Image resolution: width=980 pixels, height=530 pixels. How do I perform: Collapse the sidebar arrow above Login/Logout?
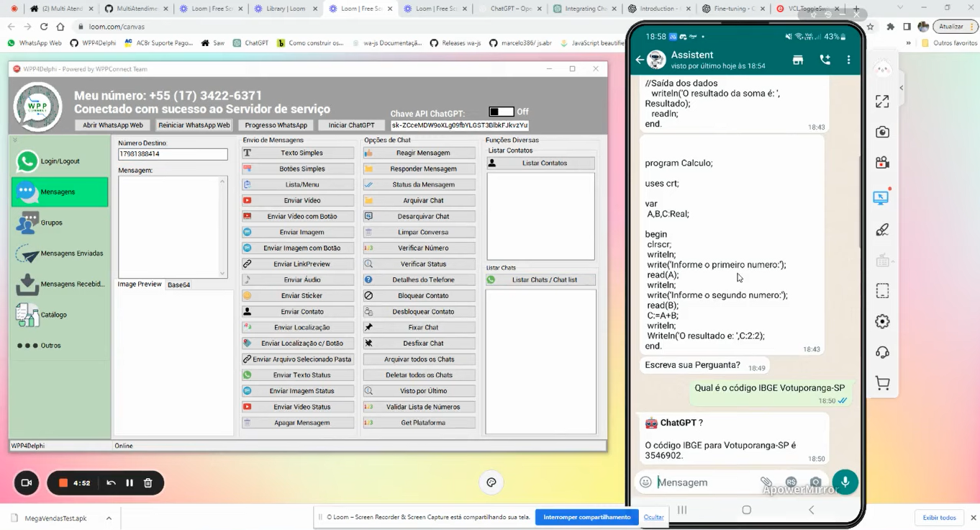pyautogui.click(x=14, y=140)
